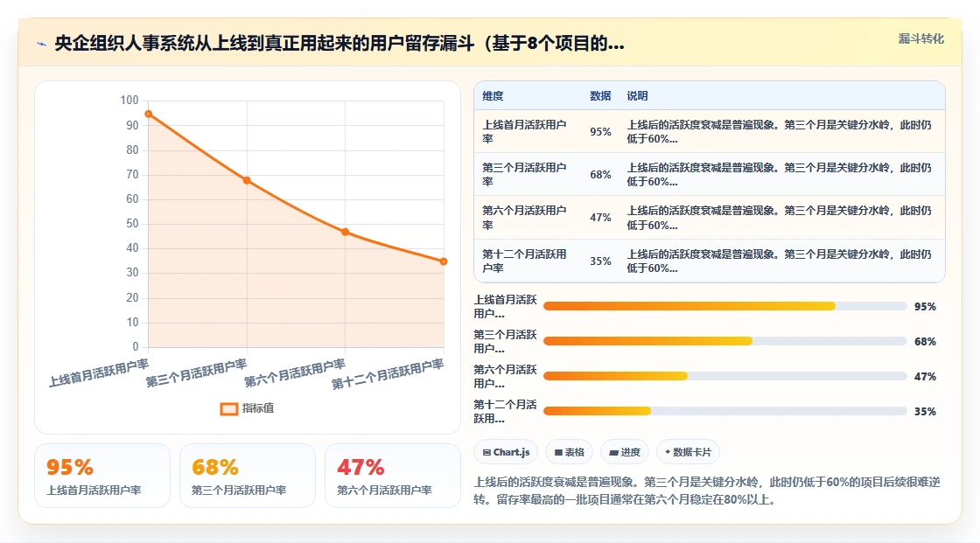
Task: Toggle the 指标值 legend swatch
Action: (228, 408)
